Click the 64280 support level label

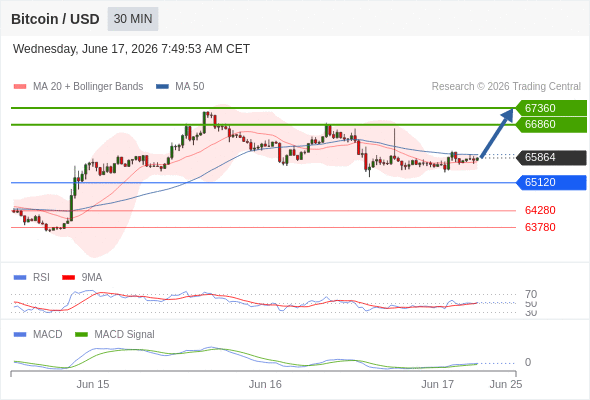pyautogui.click(x=540, y=210)
